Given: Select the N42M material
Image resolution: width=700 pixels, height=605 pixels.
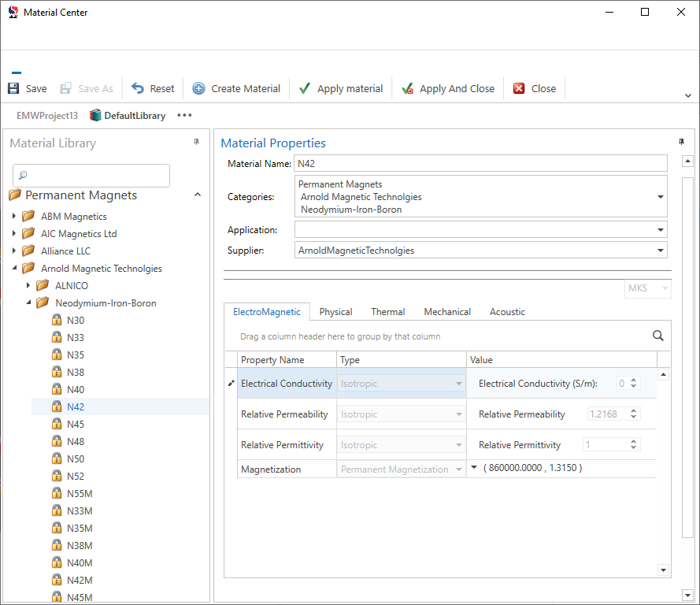Looking at the screenshot, I should (80, 581).
